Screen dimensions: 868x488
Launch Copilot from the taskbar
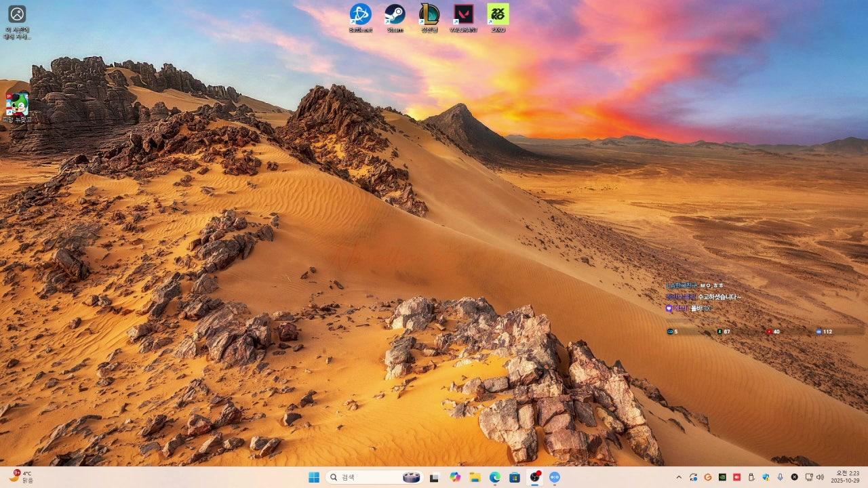[455, 477]
